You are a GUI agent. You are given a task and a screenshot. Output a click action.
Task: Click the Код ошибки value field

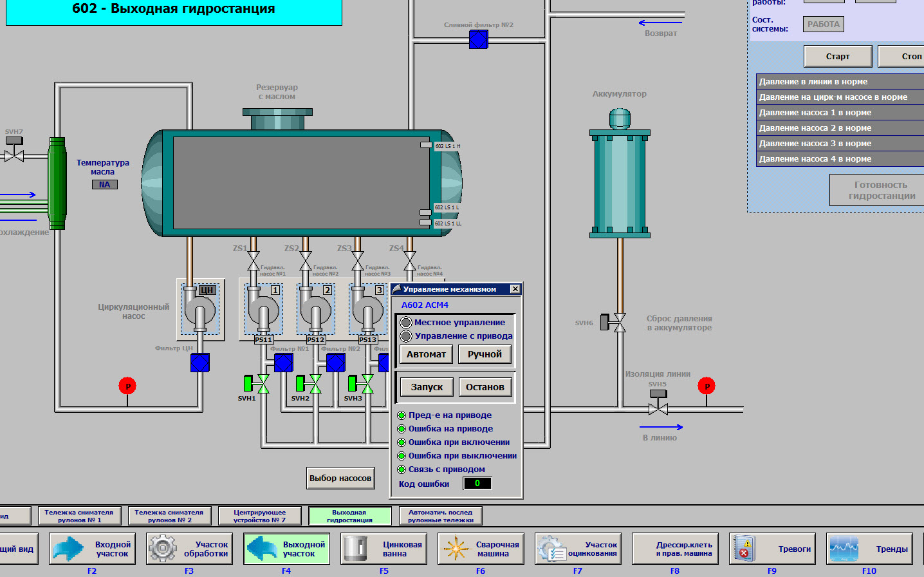[x=477, y=484]
